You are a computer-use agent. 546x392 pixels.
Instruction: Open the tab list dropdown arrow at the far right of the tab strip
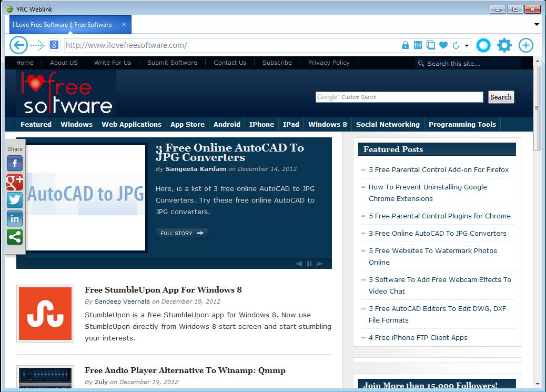537,24
